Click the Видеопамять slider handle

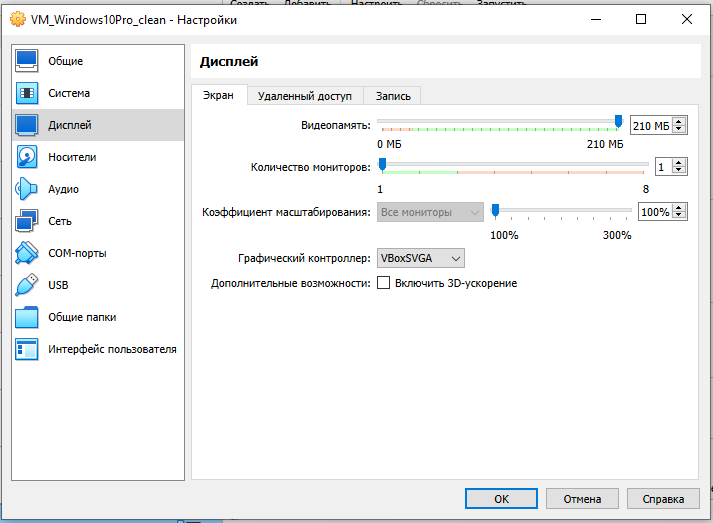pyautogui.click(x=618, y=121)
